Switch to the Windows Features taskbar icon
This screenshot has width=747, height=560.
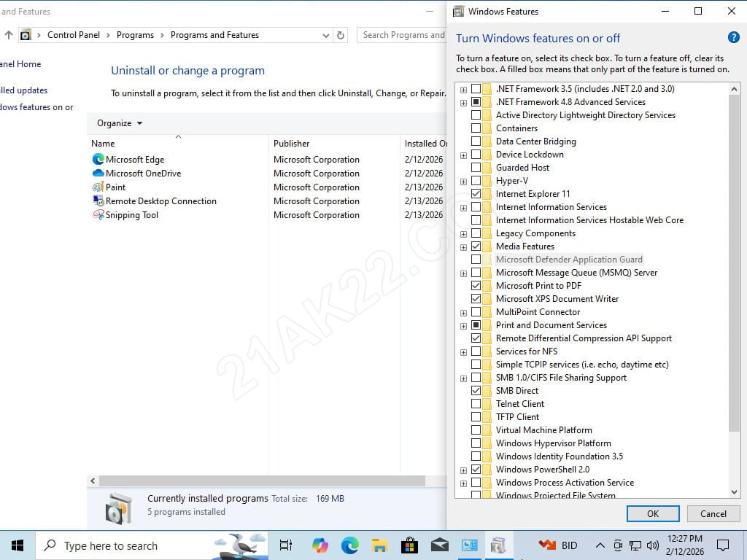coord(498,545)
